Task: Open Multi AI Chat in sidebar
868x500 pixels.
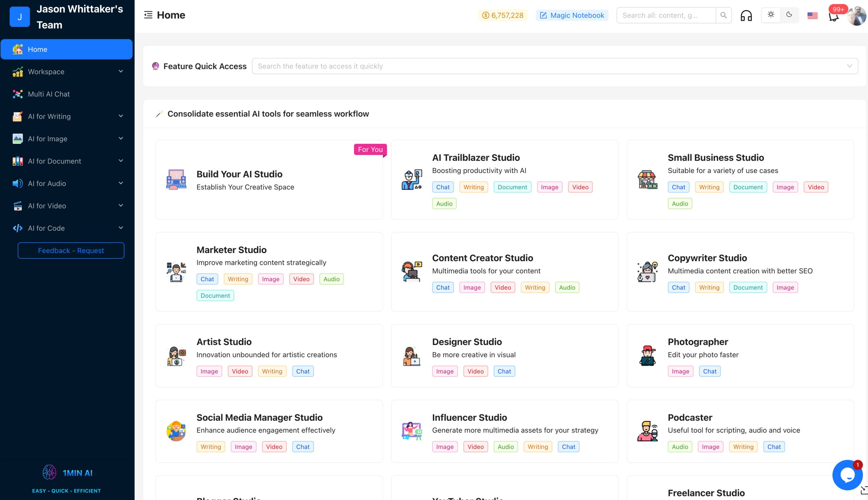Action: point(49,94)
